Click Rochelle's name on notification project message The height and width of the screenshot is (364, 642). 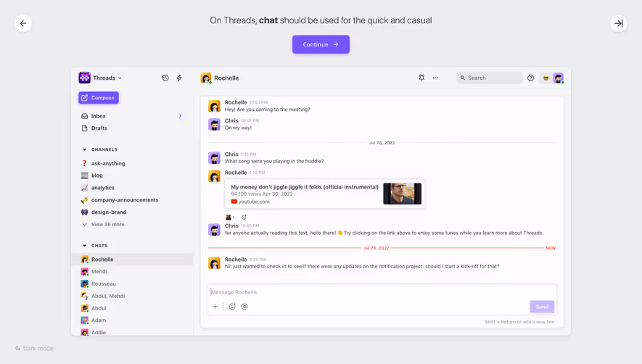click(236, 259)
